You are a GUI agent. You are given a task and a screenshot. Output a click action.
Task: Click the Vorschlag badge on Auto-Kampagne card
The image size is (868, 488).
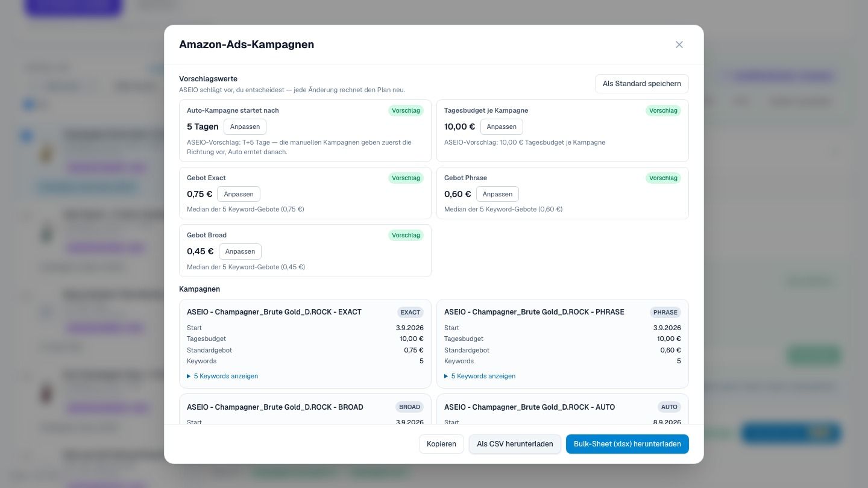pyautogui.click(x=406, y=110)
